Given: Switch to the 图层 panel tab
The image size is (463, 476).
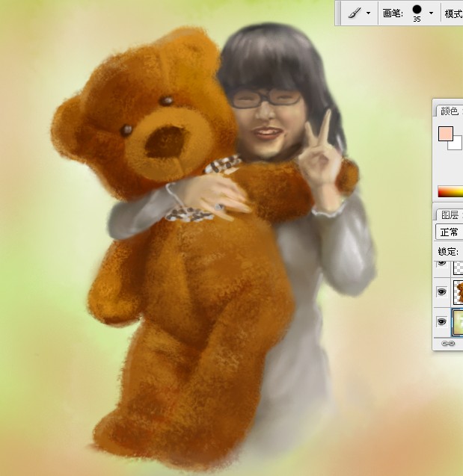Looking at the screenshot, I should pyautogui.click(x=450, y=215).
